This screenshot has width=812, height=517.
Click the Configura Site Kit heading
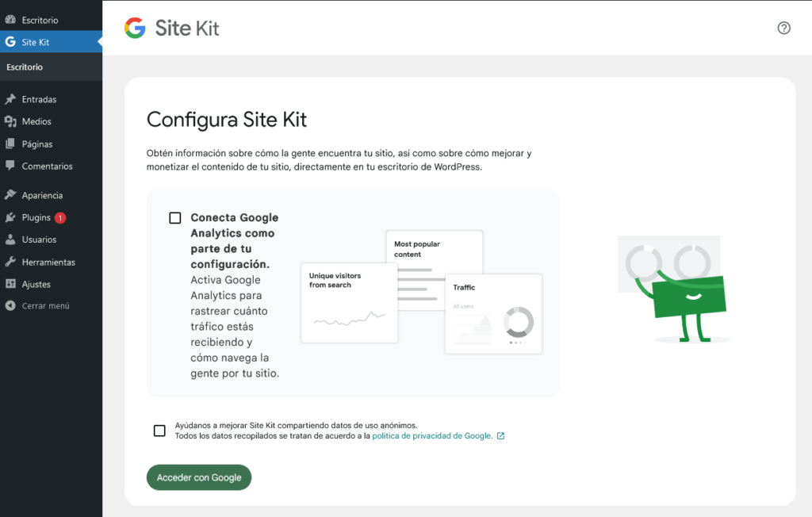[x=226, y=120]
